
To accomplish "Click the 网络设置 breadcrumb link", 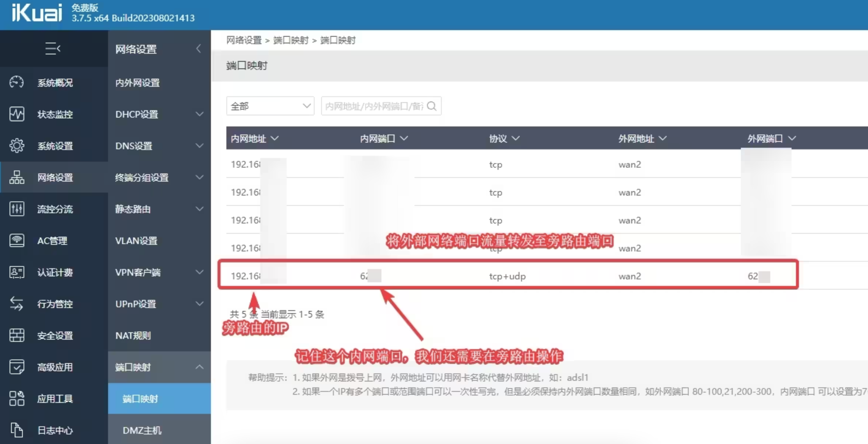I will click(x=244, y=40).
